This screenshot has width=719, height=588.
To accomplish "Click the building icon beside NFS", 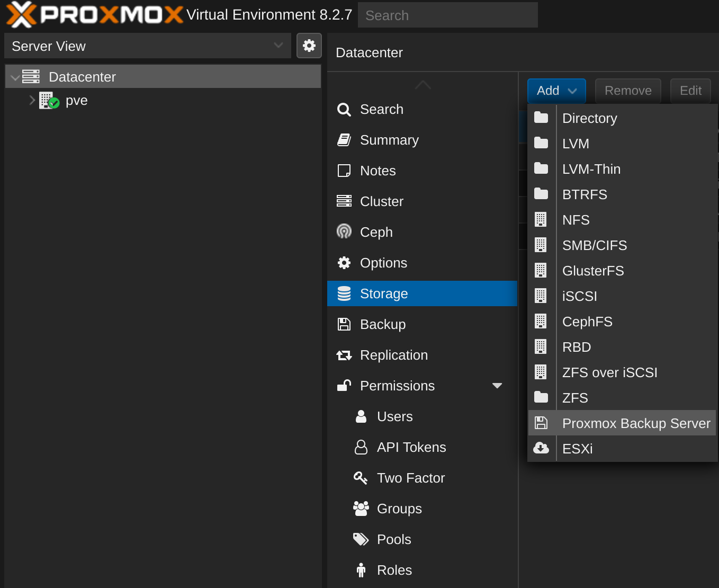I will click(x=541, y=219).
